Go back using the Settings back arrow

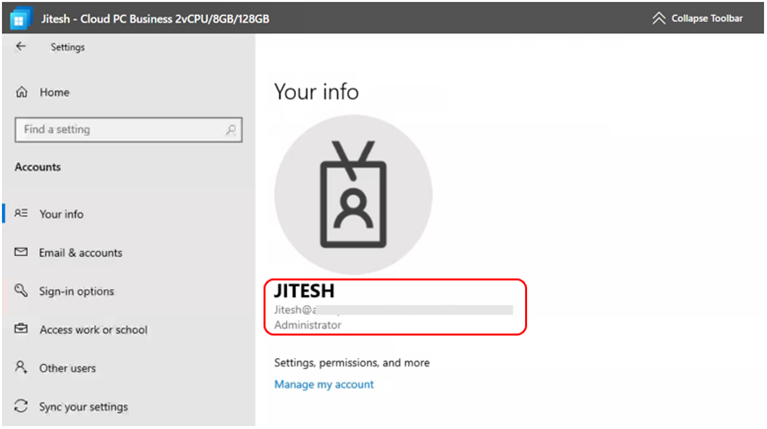tap(21, 47)
